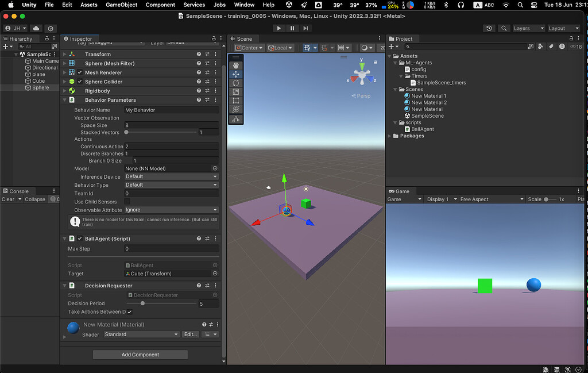Choose the Scale tool
Image resolution: width=588 pixels, height=373 pixels.
tap(236, 91)
